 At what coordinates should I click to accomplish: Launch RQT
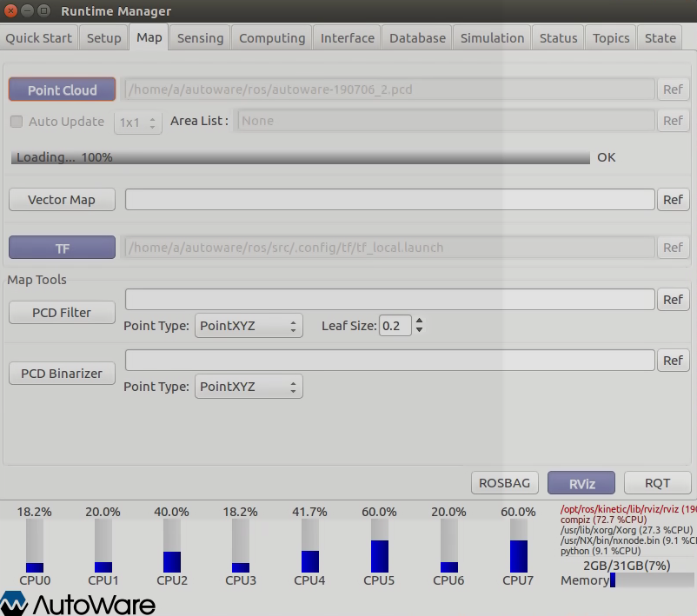tap(657, 483)
